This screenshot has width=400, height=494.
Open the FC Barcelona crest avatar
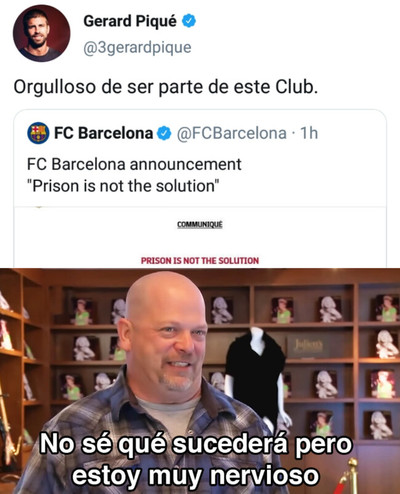click(x=38, y=133)
